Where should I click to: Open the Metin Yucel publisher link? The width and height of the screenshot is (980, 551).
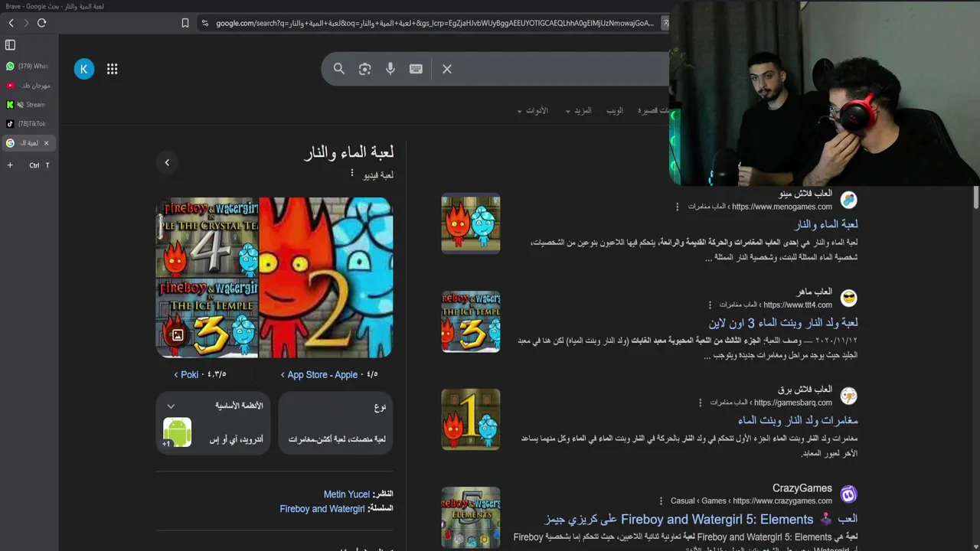346,494
